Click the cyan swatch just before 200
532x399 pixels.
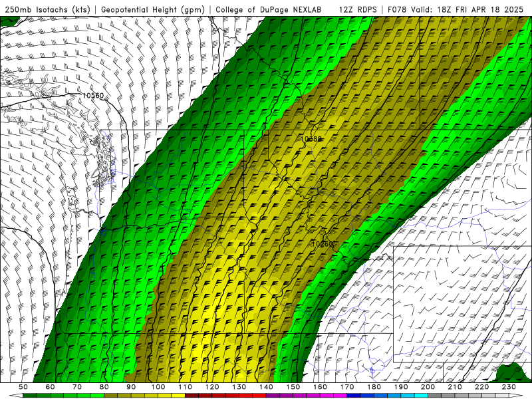[421, 396]
